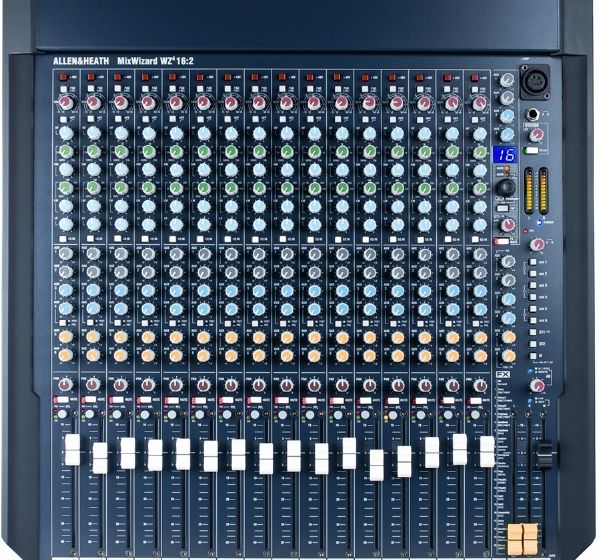Click channel 16 white fader
600x560 pixels.
tap(487, 452)
